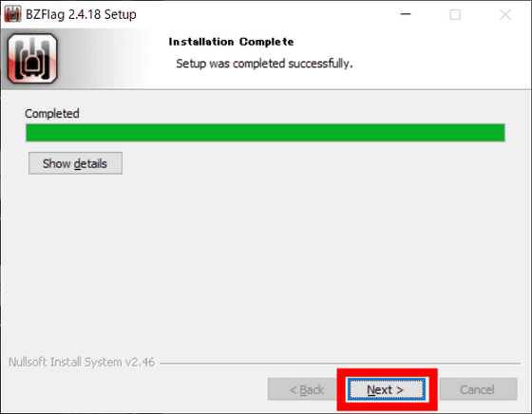
Task: Click the small BZFlag icon in title bar
Action: click(x=12, y=14)
